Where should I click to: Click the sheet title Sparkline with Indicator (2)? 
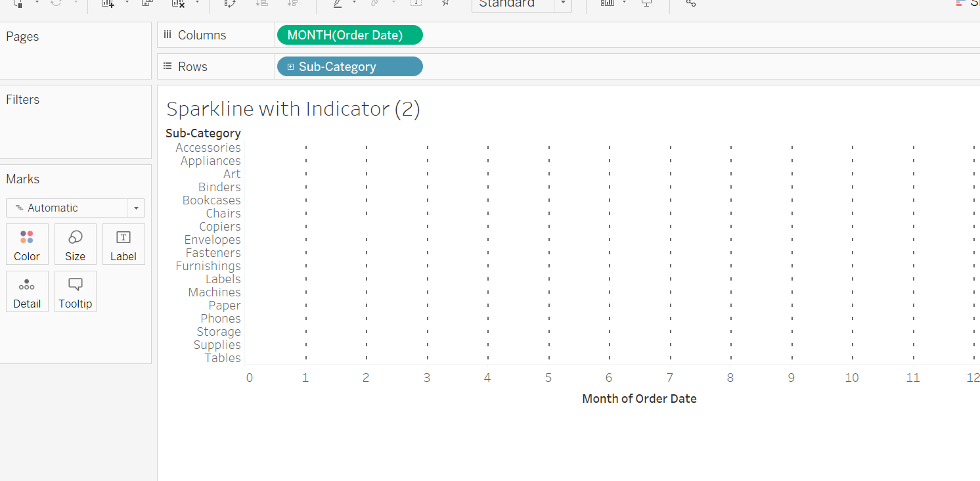293,108
